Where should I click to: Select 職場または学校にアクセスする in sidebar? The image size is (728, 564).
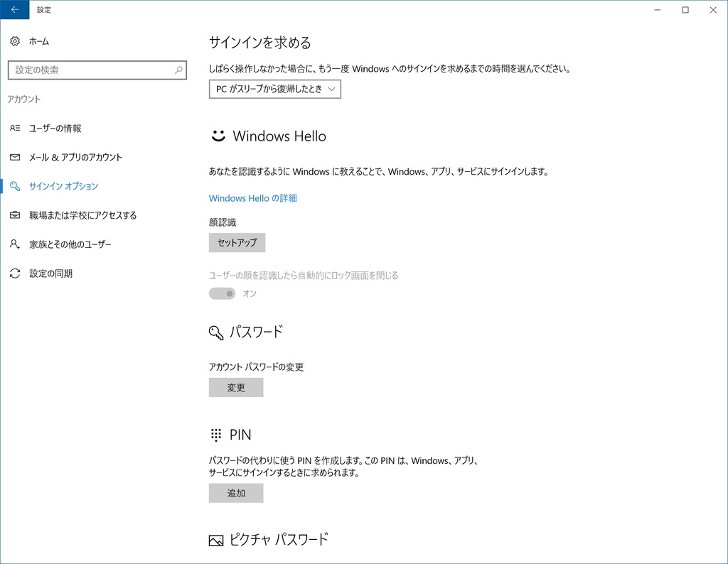tap(83, 215)
